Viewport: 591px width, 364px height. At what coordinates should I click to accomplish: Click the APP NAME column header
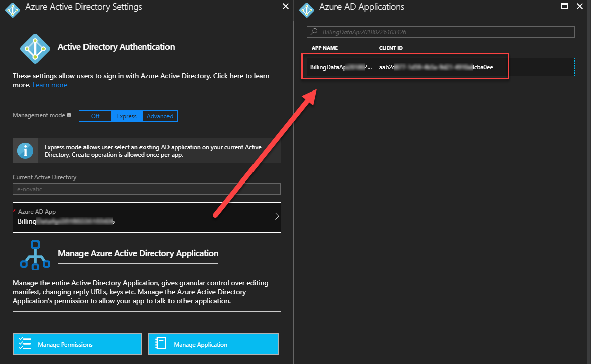tap(325, 48)
